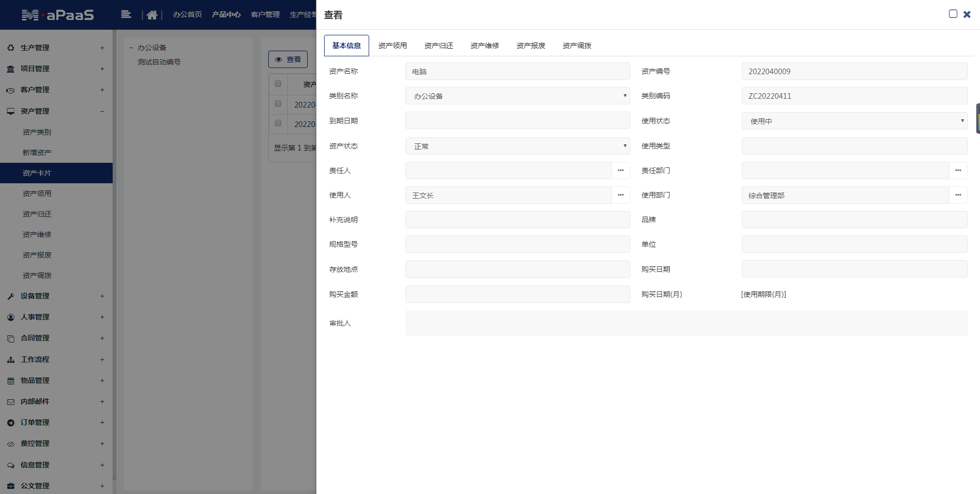Open the 类别名称 dropdown

[518, 96]
